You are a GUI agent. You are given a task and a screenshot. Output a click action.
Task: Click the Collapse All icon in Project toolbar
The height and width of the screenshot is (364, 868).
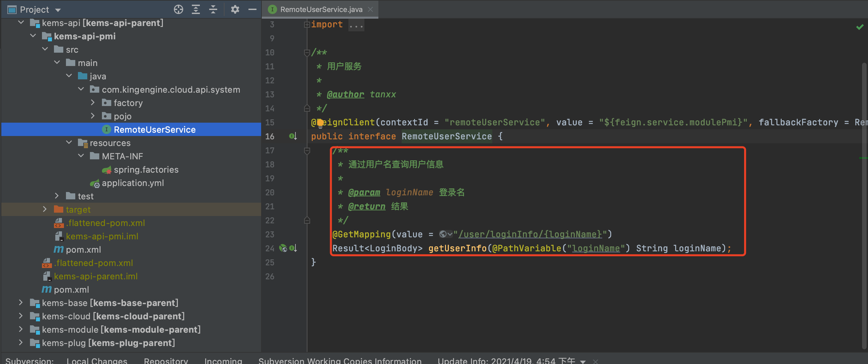tap(213, 9)
